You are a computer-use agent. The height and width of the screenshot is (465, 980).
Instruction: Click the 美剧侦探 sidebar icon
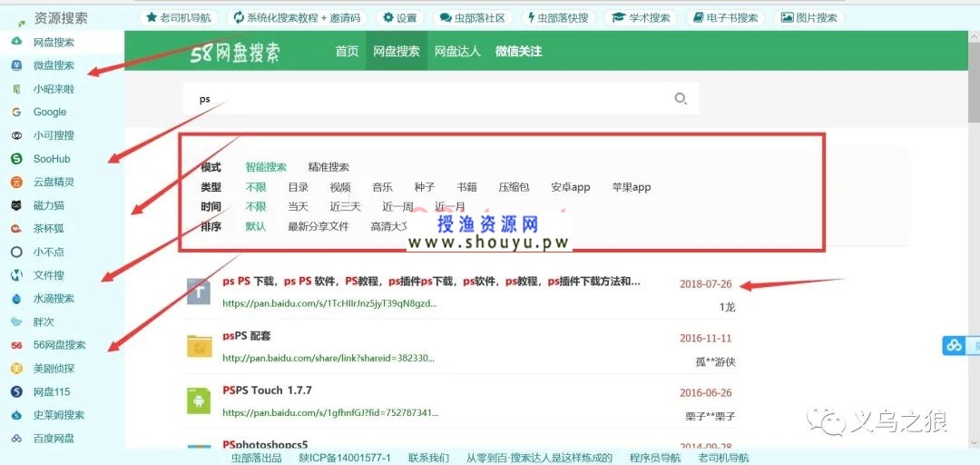(17, 369)
